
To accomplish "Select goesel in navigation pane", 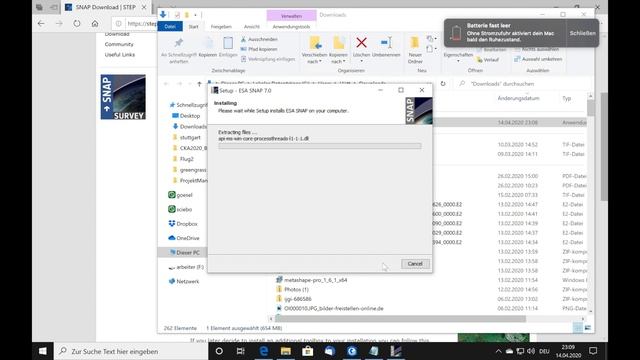I will click(x=180, y=195).
